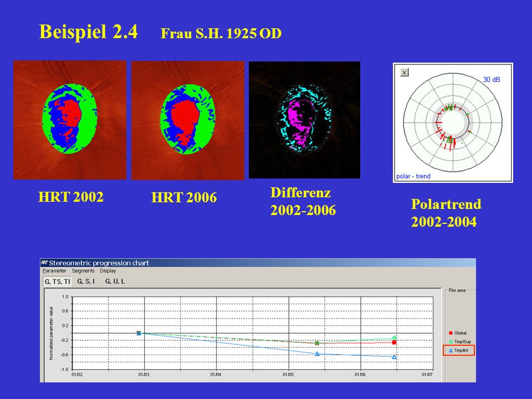532x399 pixels.
Task: Select the Tmp/Sup legend entry
Action: tap(460, 342)
